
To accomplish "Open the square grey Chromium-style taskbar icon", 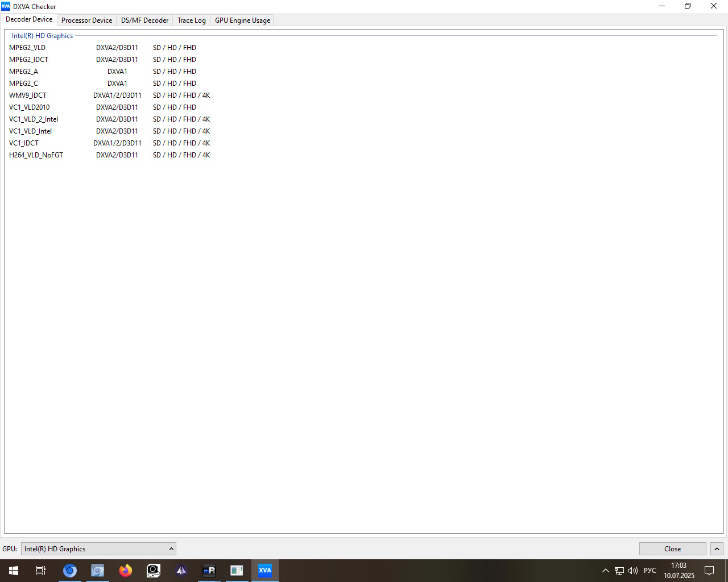I will 98,571.
